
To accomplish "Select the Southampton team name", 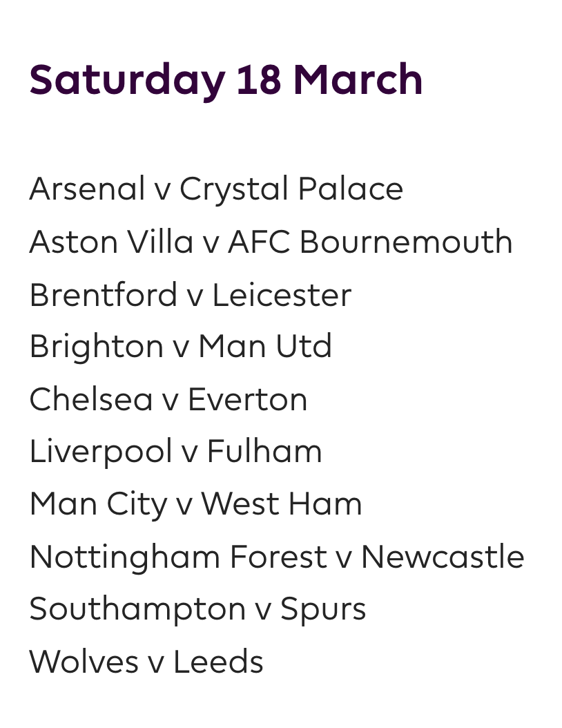I will coord(137,609).
